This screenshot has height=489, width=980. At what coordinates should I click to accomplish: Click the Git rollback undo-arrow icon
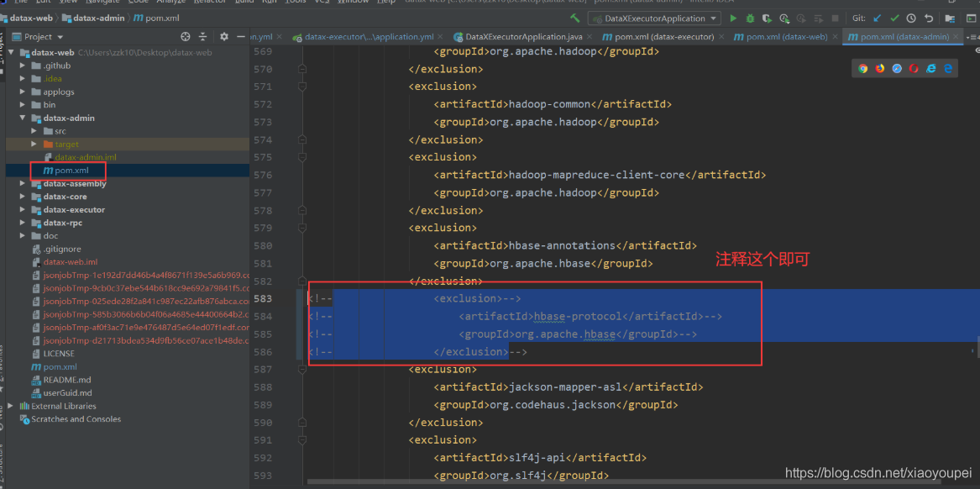[x=929, y=18]
